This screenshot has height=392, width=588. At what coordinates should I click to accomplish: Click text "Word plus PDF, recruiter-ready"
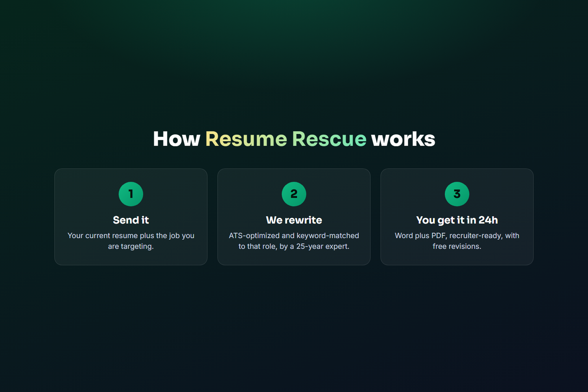[x=449, y=236]
